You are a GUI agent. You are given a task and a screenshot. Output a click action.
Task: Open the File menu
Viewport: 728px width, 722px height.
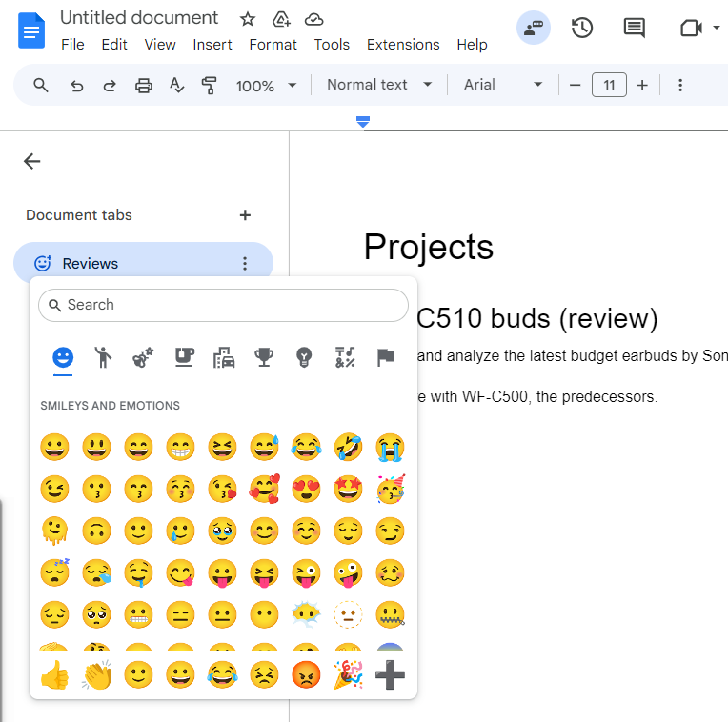pos(72,45)
